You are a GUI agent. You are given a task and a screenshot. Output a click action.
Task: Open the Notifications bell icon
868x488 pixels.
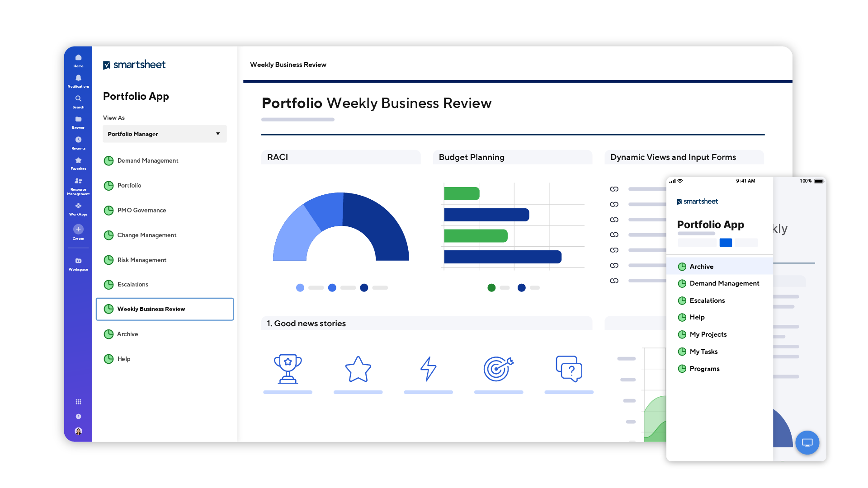78,78
